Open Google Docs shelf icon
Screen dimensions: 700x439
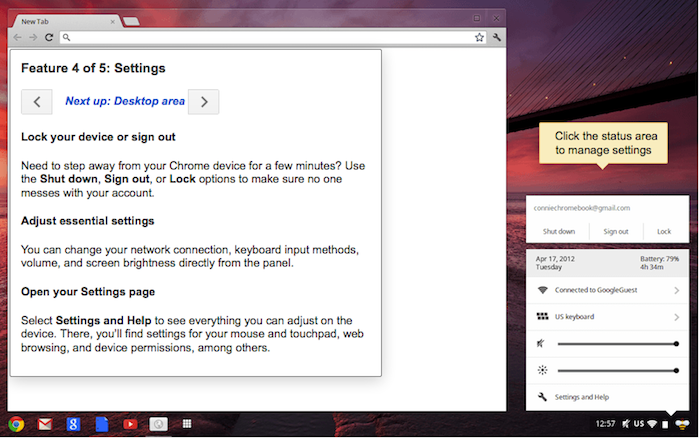coord(101,424)
